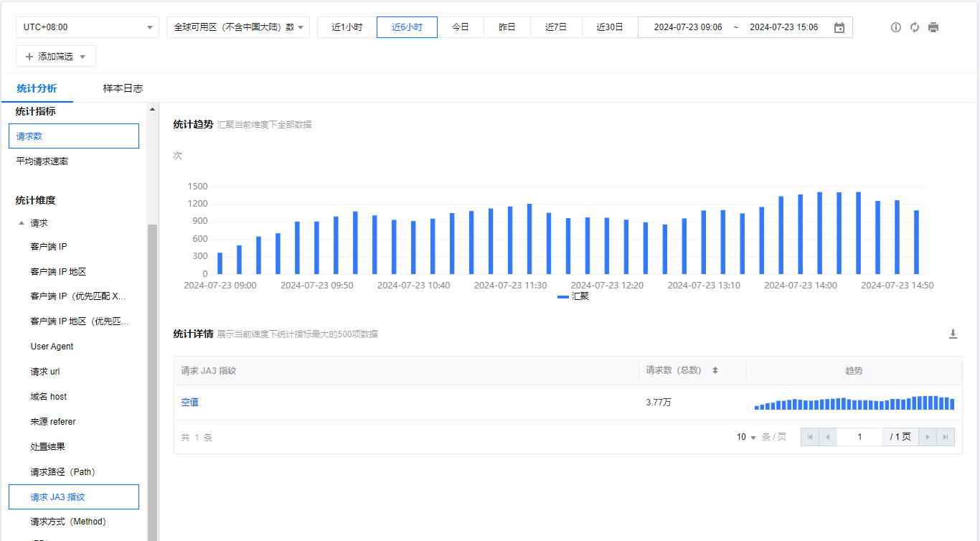980x541 pixels.
Task: Click the page number input field
Action: (859, 437)
